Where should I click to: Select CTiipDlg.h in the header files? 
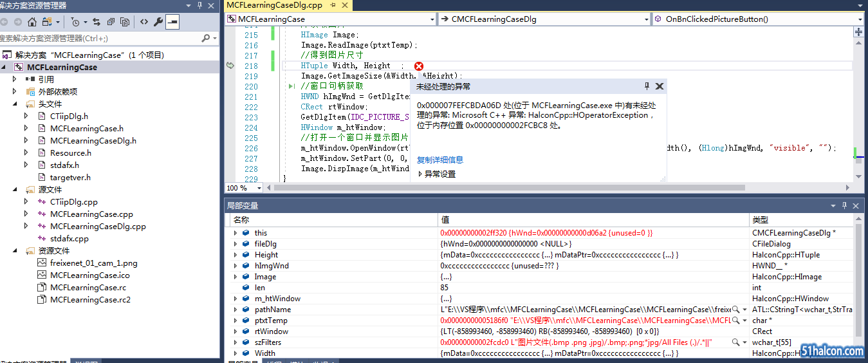tap(69, 116)
